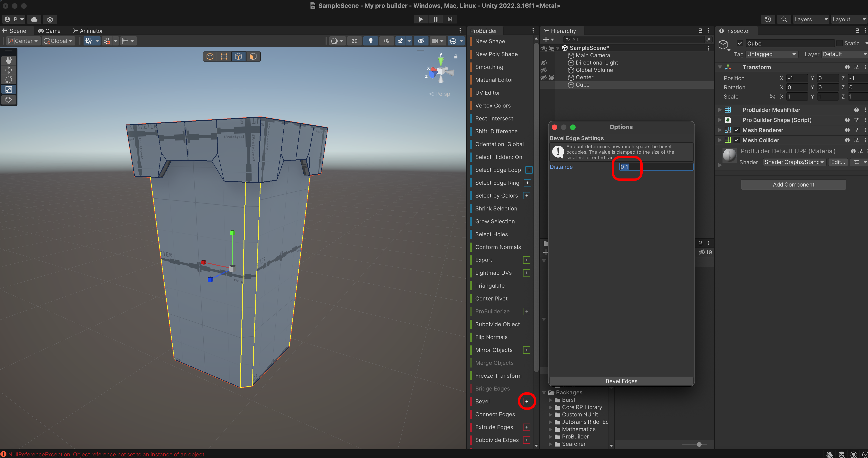Uncheck the Mesh Renderer component checkbox

click(737, 130)
